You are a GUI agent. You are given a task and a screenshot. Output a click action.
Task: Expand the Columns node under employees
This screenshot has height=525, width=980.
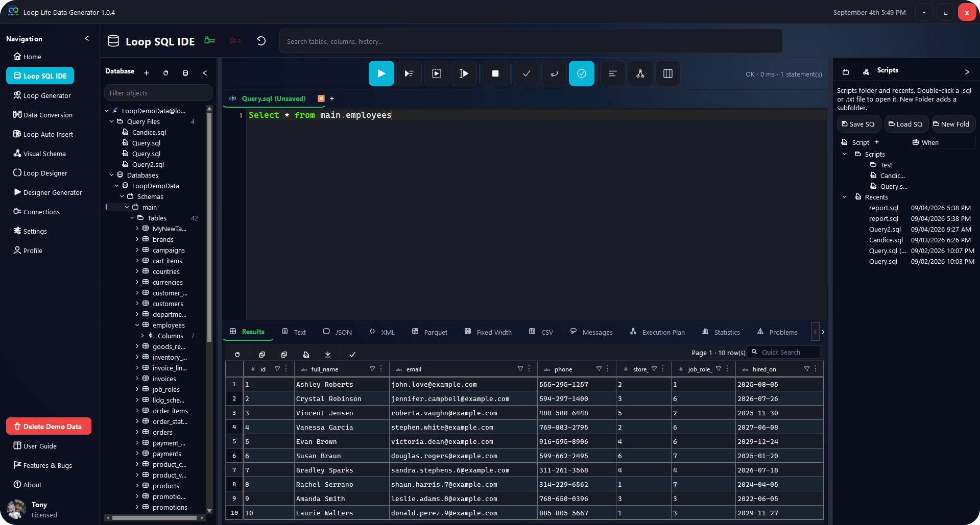[142, 336]
